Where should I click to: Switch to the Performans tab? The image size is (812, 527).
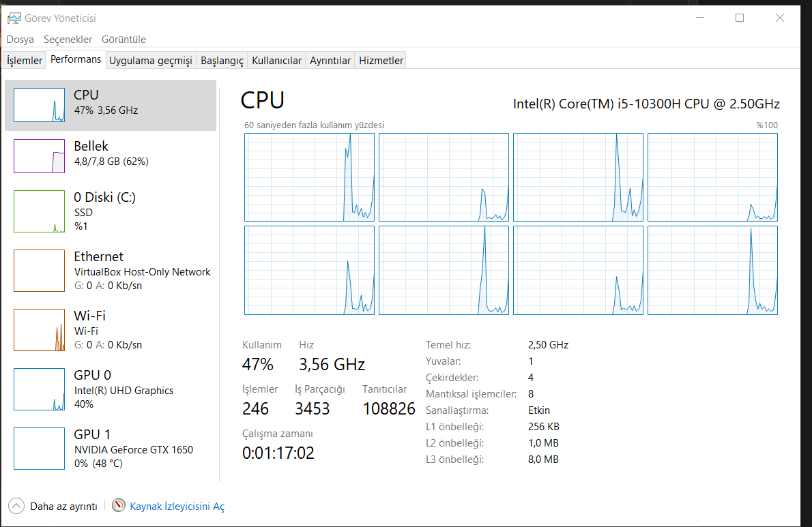pyautogui.click(x=76, y=59)
